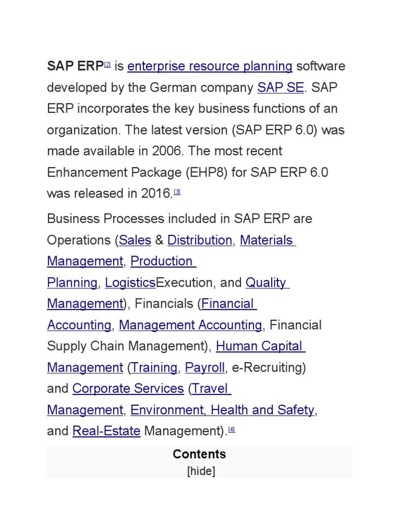Visit the Travel Management link
Image resolution: width=399 pixels, height=532 pixels.
(211, 389)
